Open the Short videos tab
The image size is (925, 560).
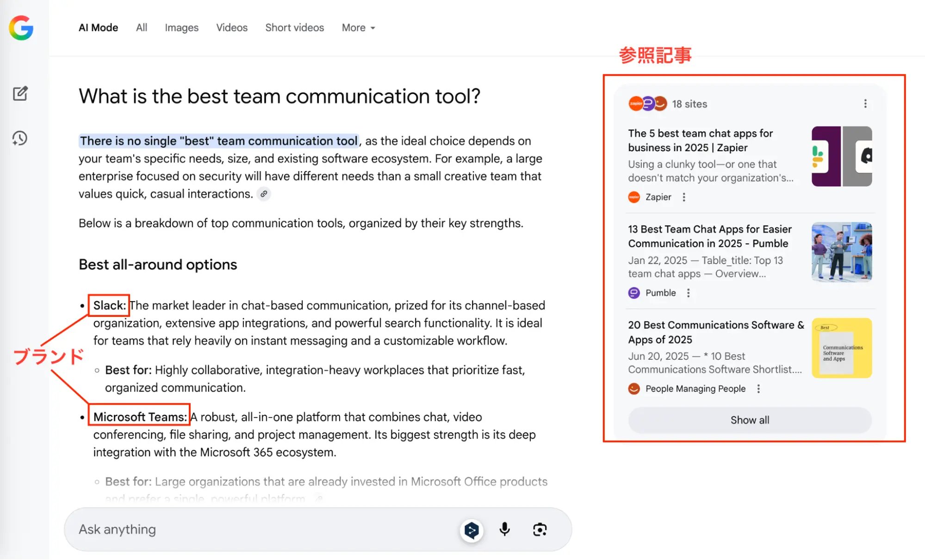[295, 28]
